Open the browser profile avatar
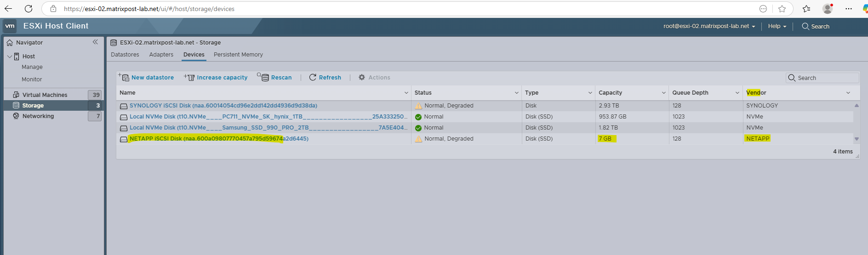This screenshot has height=255, width=868. (828, 9)
